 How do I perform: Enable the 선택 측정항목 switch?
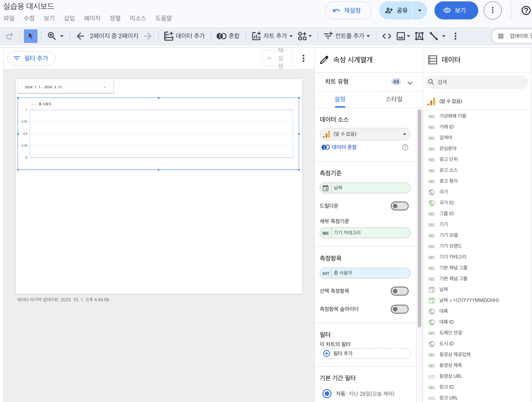click(x=399, y=291)
